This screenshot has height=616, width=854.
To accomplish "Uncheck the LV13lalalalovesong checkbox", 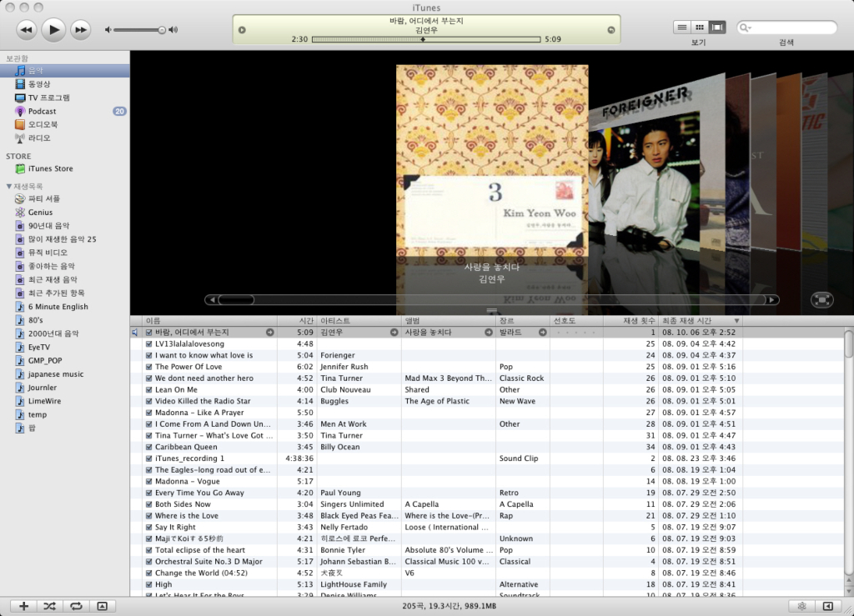I will [x=148, y=344].
